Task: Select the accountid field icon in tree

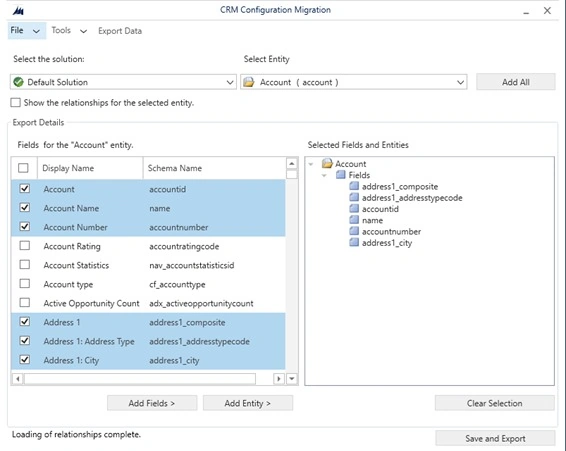Action: tap(354, 209)
